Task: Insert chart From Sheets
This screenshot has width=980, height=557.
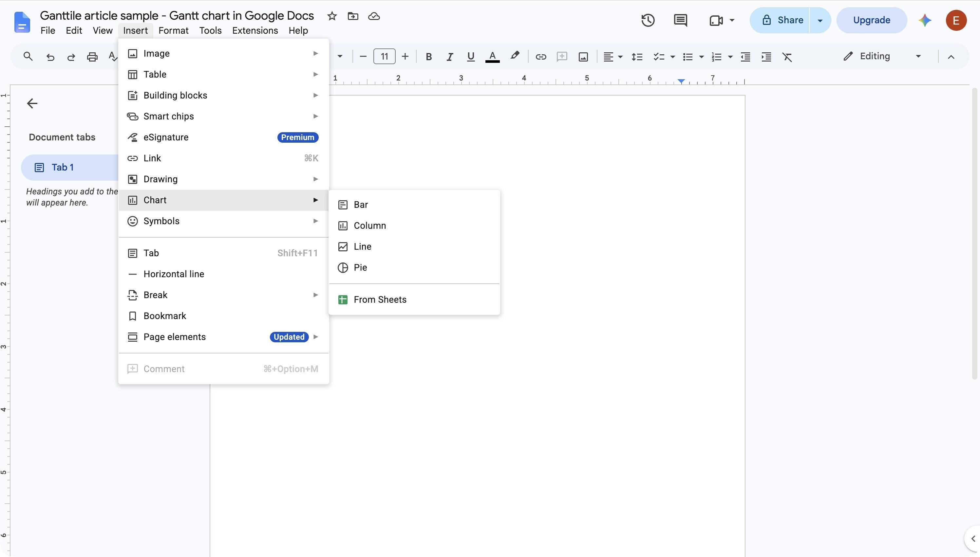Action: (414, 299)
